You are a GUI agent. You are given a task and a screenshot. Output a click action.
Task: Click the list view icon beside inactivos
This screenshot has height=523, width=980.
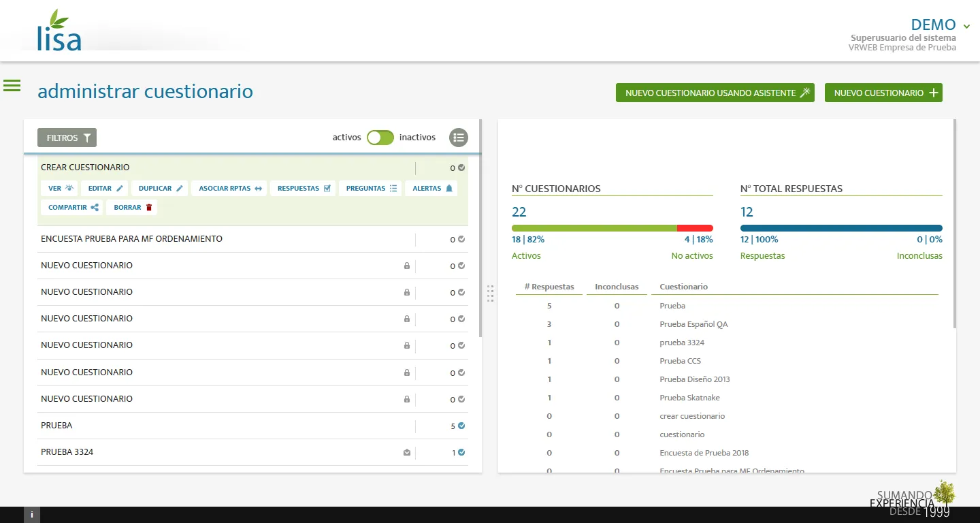pos(459,138)
